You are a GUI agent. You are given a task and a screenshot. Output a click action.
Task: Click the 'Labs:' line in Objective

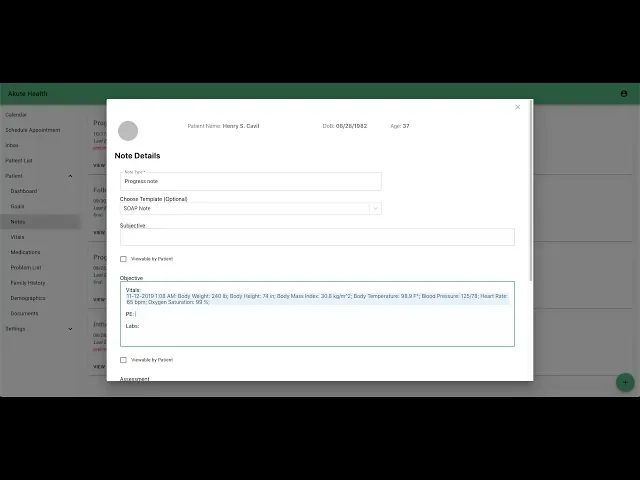coord(132,326)
